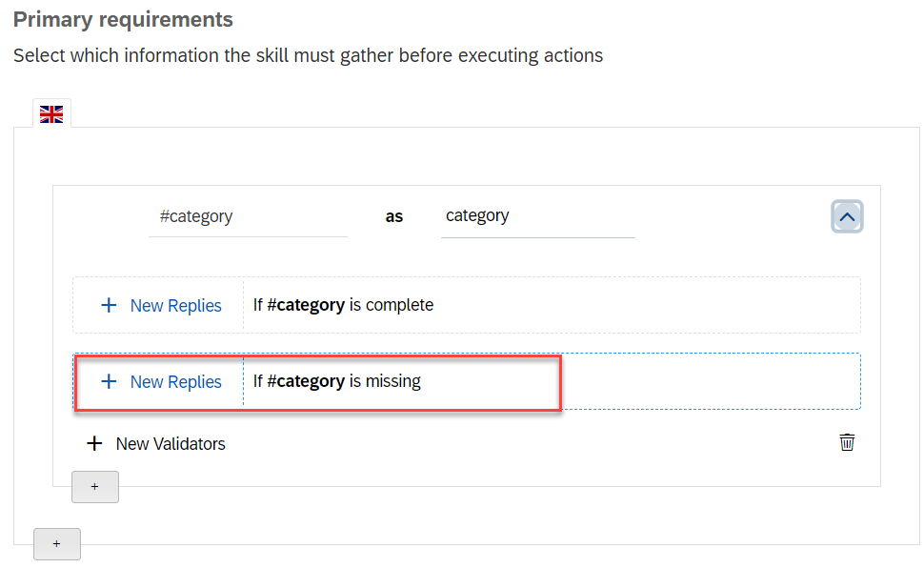The image size is (924, 568).
Task: Focus the "category" alias input field
Action: (537, 216)
